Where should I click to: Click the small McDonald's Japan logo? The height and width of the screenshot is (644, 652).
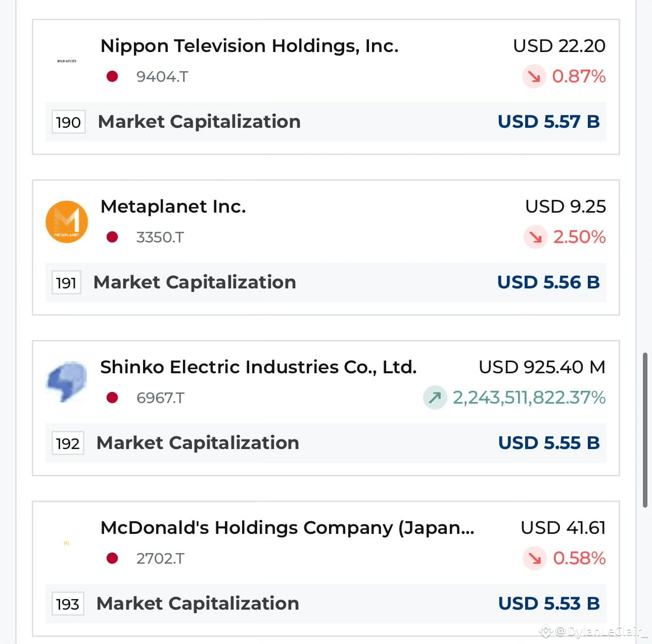[67, 543]
